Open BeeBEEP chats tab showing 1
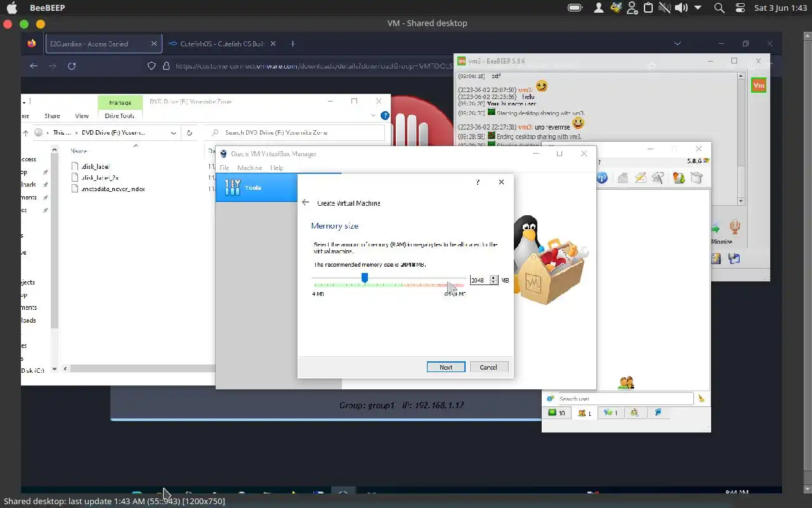The height and width of the screenshot is (508, 812). (610, 413)
